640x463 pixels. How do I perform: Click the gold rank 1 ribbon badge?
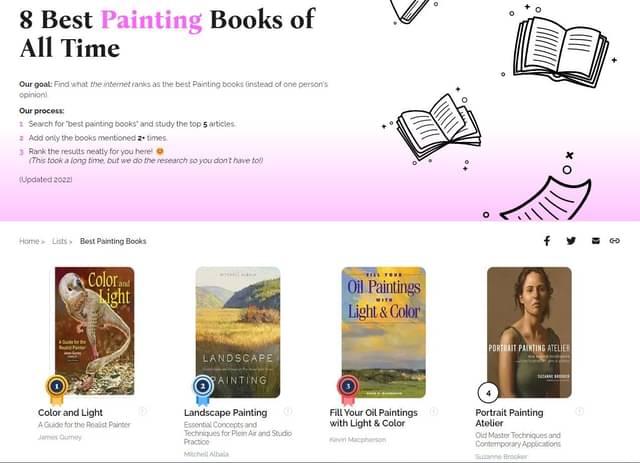click(57, 389)
